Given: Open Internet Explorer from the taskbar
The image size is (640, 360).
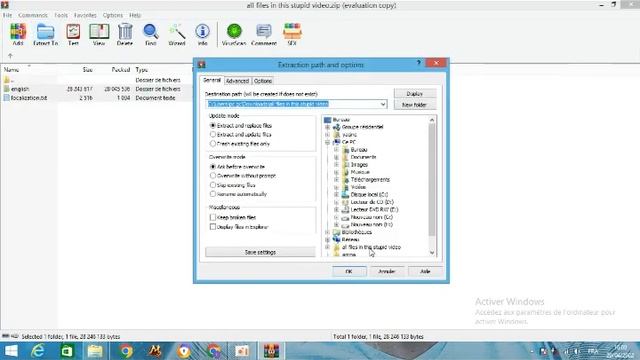Looking at the screenshot, I should click(38, 351).
